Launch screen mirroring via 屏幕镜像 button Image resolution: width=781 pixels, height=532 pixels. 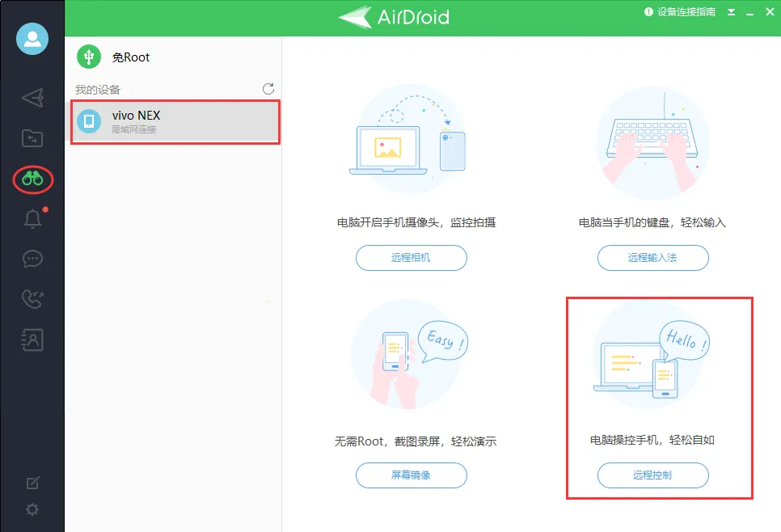pyautogui.click(x=411, y=475)
